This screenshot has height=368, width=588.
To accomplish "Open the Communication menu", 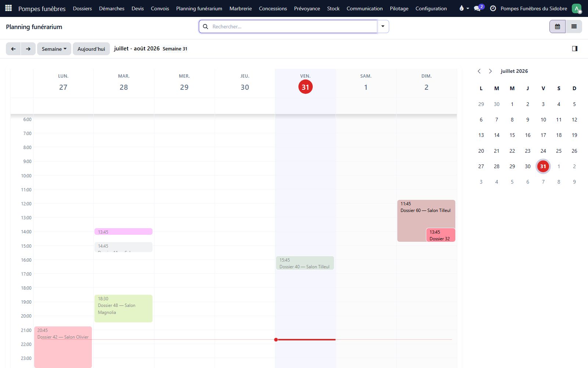I will [365, 8].
